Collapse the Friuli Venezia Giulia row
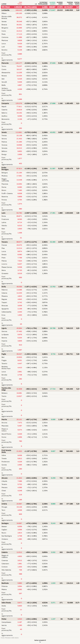80x644 pixels. 40,451
